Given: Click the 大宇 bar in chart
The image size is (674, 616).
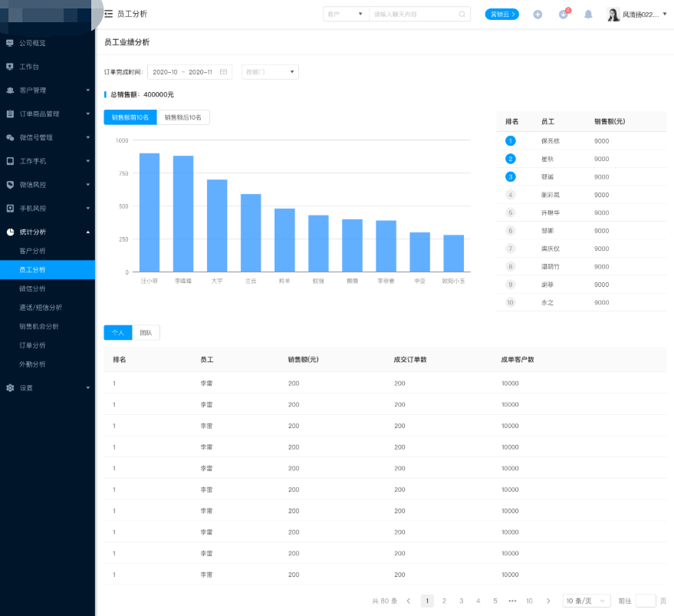Looking at the screenshot, I should click(217, 226).
